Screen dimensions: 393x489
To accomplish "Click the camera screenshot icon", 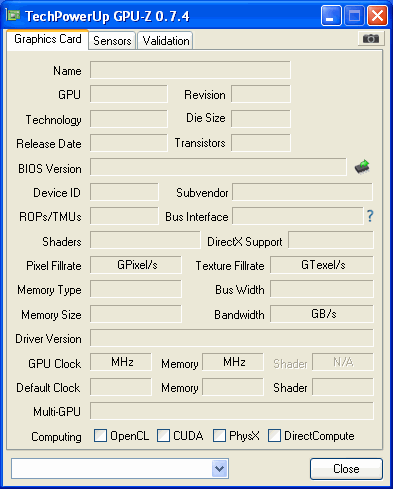I will [x=371, y=39].
